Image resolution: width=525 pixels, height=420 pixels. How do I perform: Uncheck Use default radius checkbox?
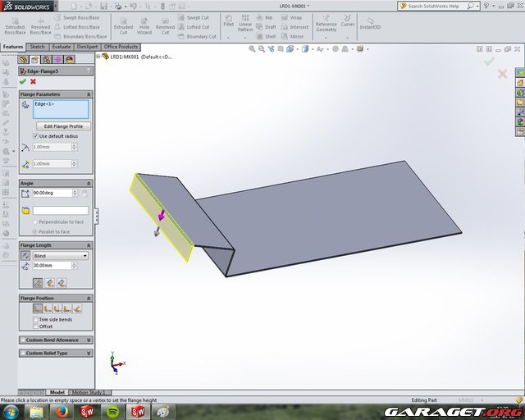(x=36, y=135)
